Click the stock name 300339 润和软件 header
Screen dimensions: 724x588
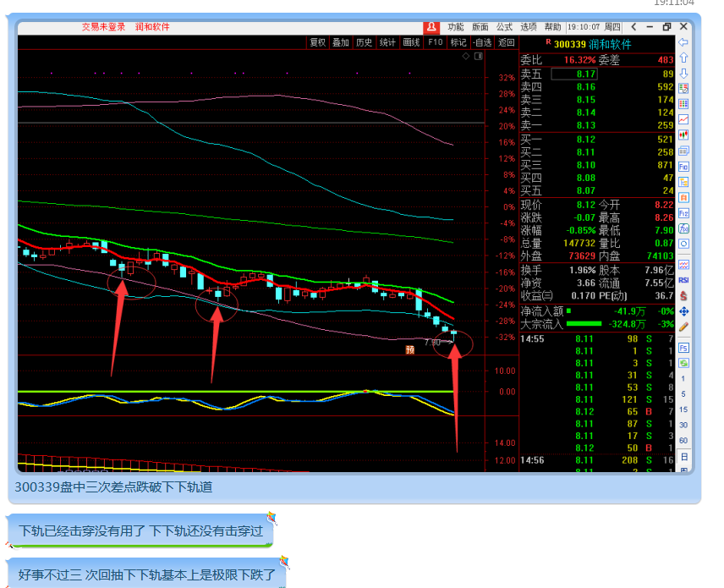(592, 44)
